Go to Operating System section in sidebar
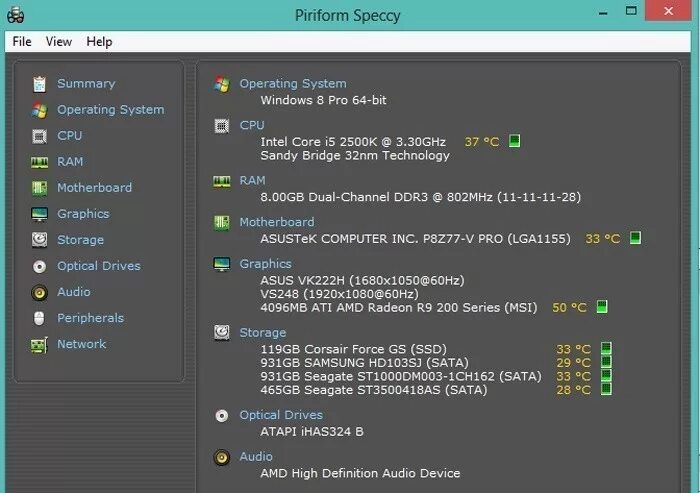This screenshot has height=493, width=700. 111,109
